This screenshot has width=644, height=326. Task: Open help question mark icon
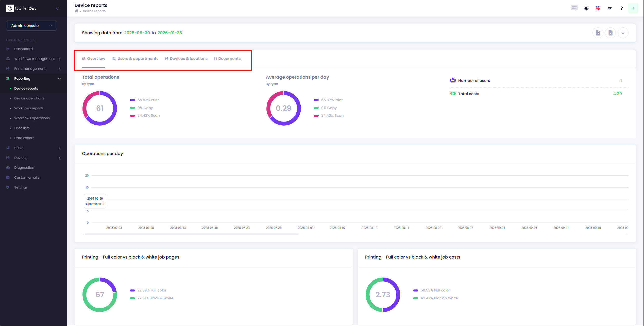[621, 8]
